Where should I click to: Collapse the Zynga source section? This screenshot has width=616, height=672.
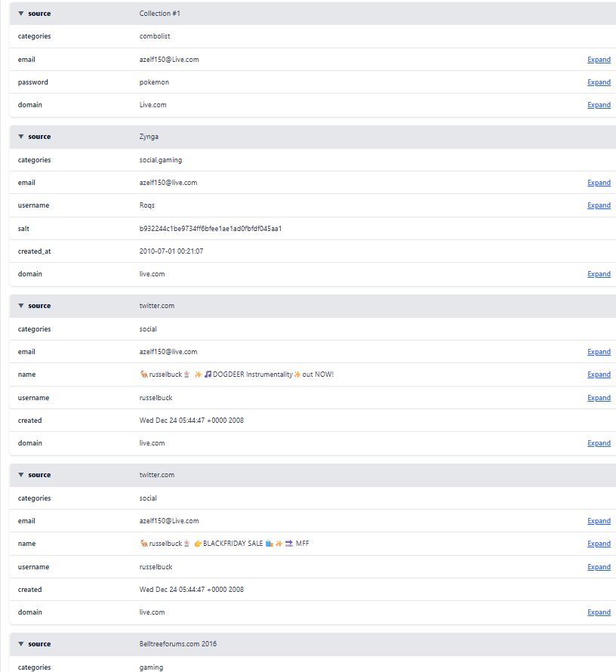21,137
